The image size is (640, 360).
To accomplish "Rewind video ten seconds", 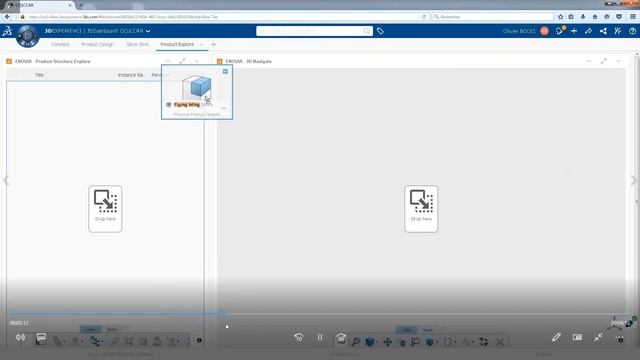I will point(299,338).
